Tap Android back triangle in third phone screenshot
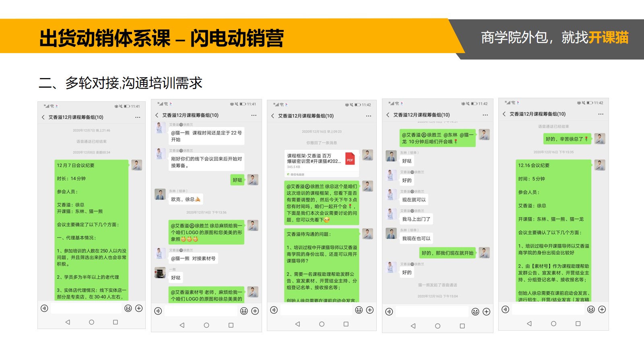Image resolution: width=644 pixels, height=362 pixels. tap(298, 324)
